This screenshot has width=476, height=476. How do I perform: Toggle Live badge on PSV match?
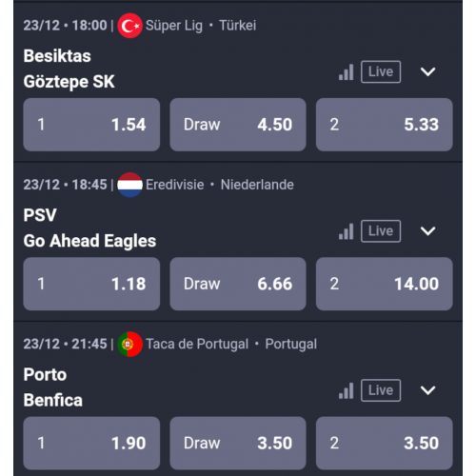381,231
